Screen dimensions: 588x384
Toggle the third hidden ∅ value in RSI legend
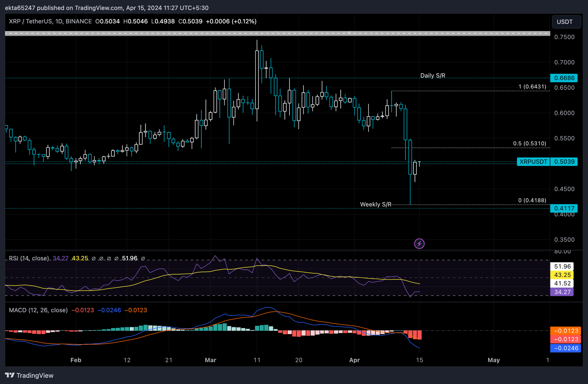click(109, 258)
